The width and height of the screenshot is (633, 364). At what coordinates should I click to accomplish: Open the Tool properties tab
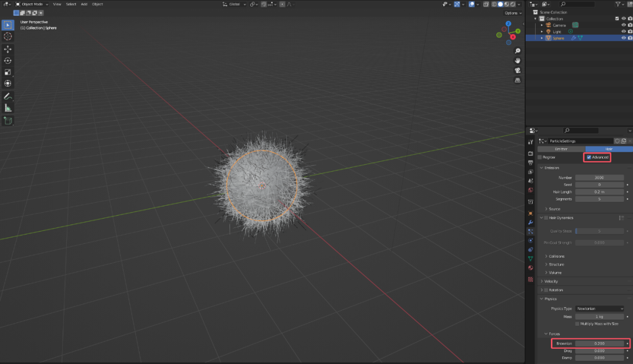pos(530,142)
